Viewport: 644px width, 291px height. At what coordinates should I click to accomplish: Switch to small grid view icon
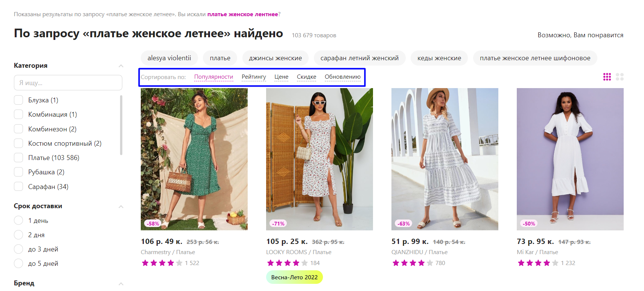coord(607,77)
